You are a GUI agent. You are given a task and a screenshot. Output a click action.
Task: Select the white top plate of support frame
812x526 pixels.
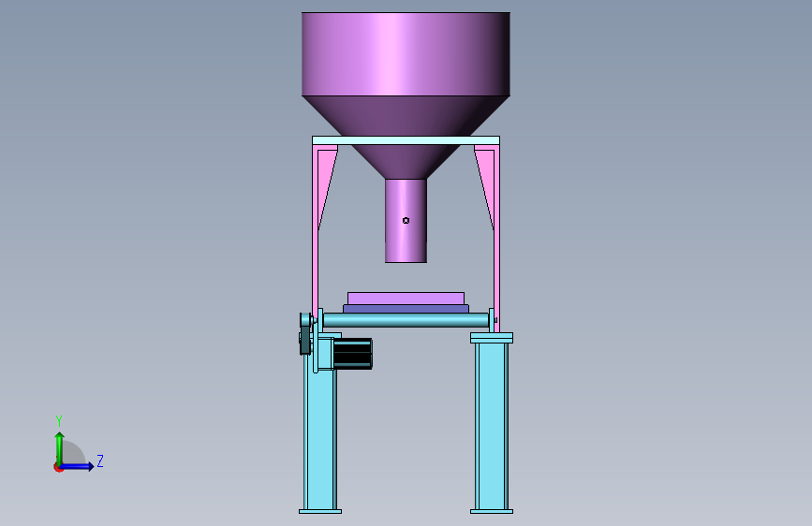[x=406, y=140]
